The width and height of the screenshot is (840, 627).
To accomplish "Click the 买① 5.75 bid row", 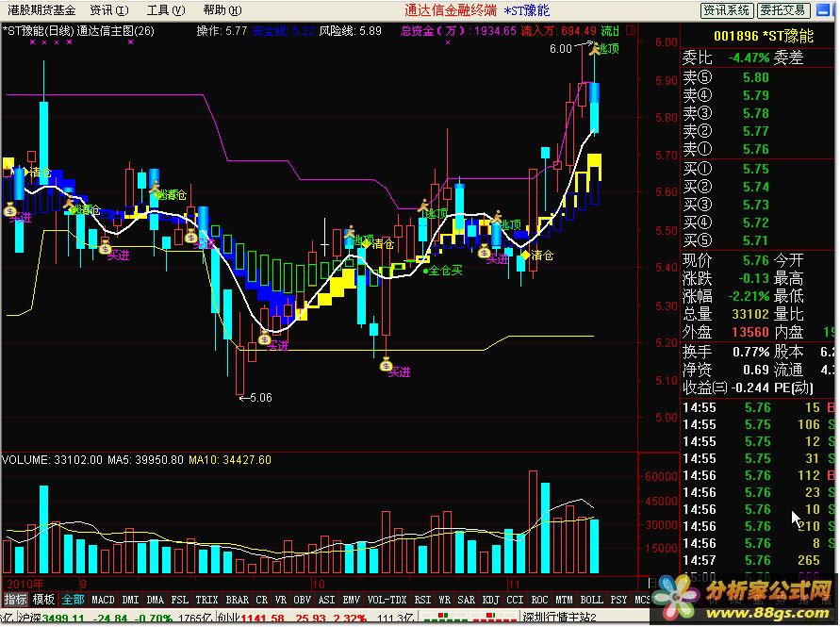I will (x=758, y=169).
